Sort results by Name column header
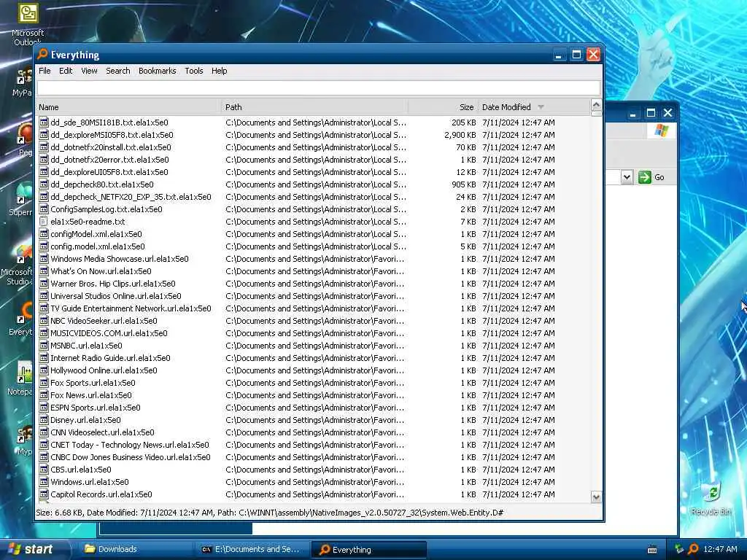747x560 pixels. tap(128, 107)
